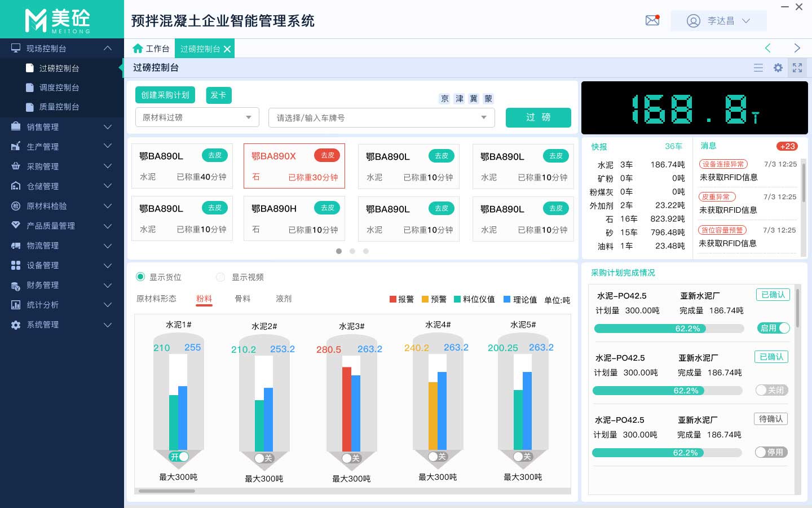This screenshot has width=812, height=508.
Task: Click the home icon for 工作台
Action: (138, 49)
